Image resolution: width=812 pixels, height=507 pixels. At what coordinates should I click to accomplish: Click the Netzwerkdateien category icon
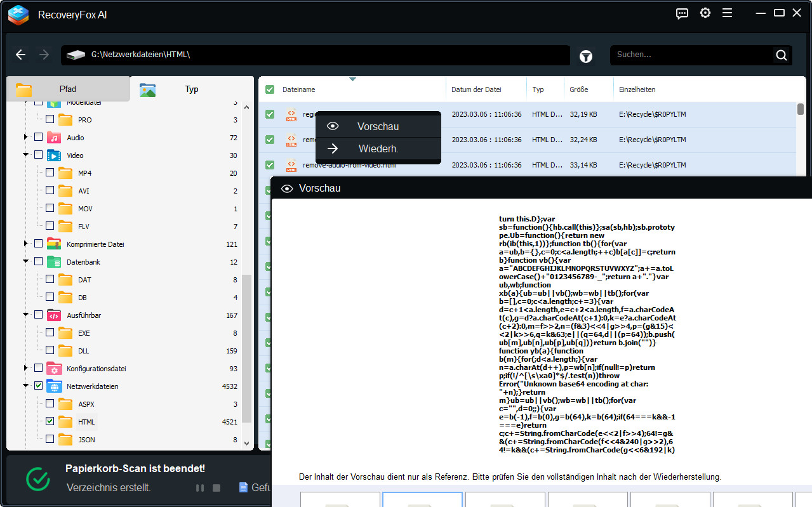coord(55,386)
